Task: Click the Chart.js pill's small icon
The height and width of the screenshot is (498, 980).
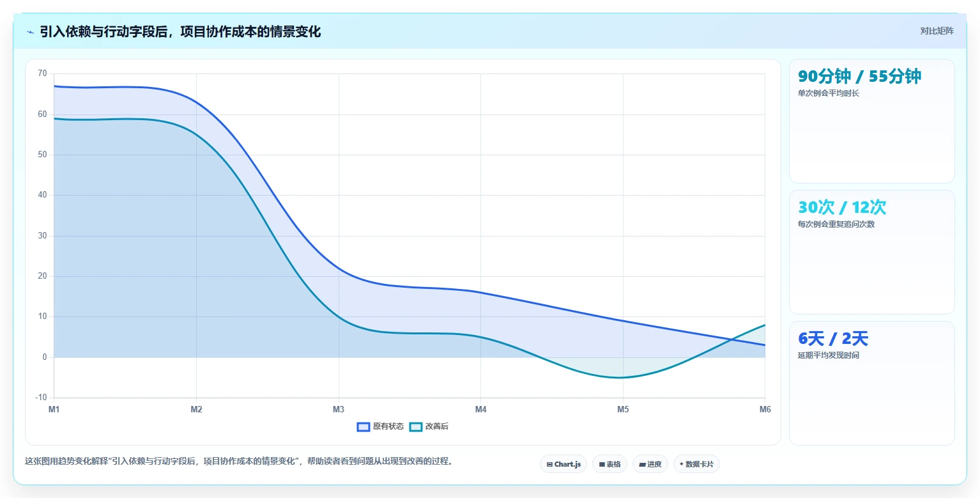Action: tap(549, 464)
